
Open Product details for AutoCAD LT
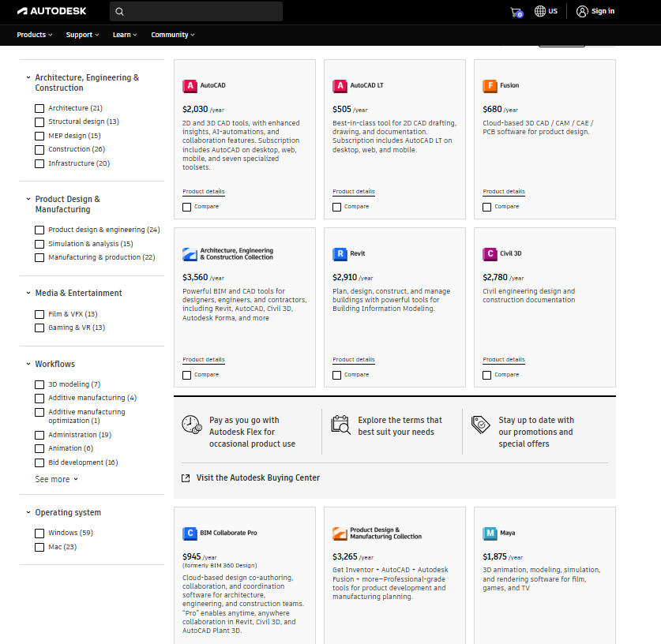354,192
